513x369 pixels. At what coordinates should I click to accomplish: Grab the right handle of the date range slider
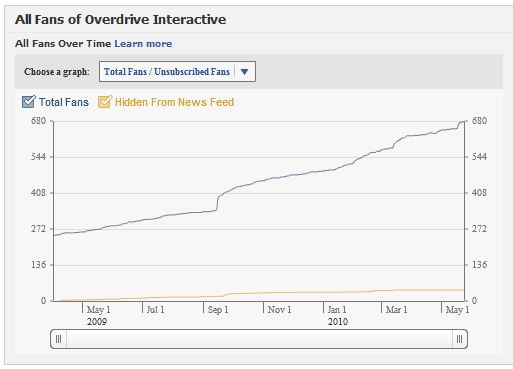[x=459, y=339]
